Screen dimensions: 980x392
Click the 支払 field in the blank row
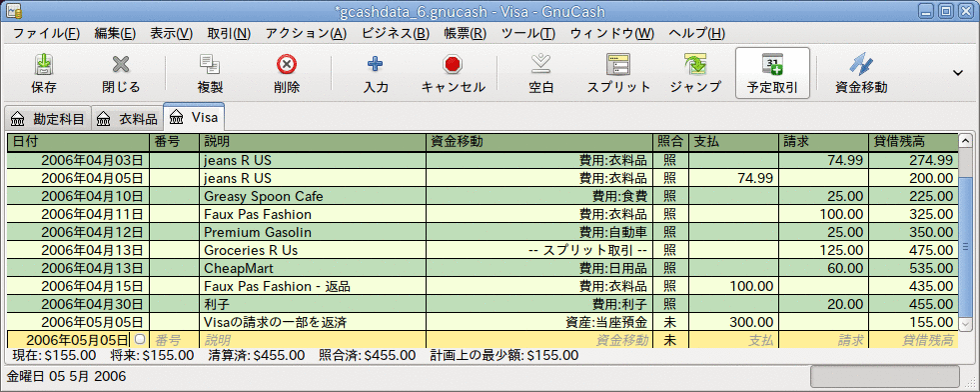click(733, 340)
